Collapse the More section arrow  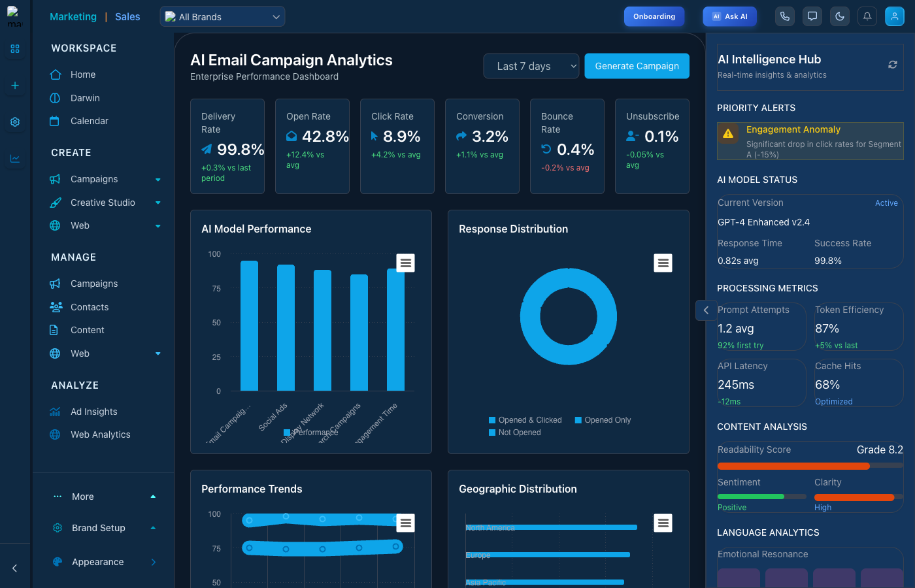pos(153,497)
